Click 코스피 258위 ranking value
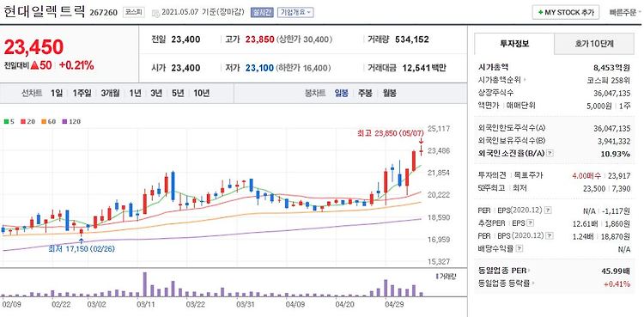 [x=610, y=80]
